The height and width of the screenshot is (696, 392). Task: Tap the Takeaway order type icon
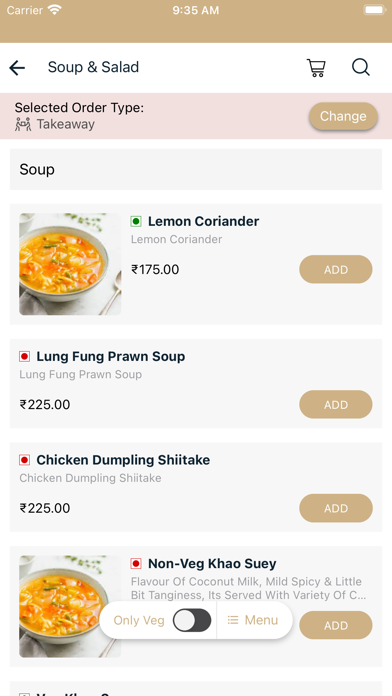point(23,124)
